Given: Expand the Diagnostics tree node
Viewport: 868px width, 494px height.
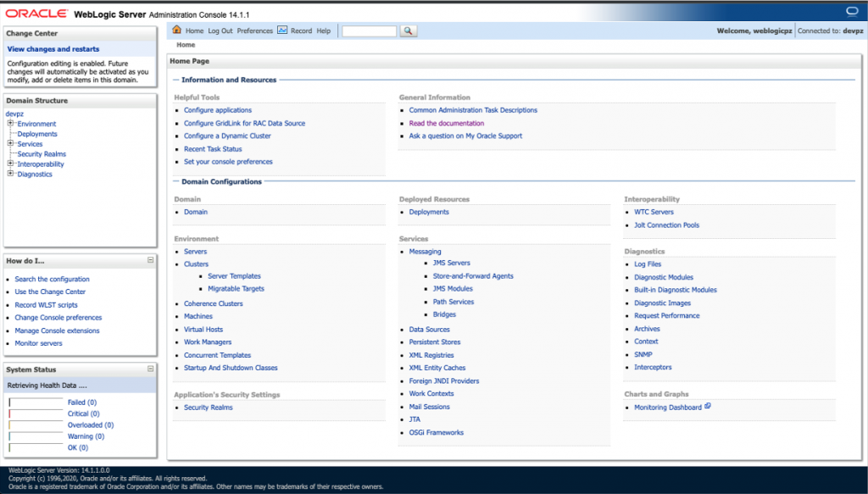Looking at the screenshot, I should 10,174.
